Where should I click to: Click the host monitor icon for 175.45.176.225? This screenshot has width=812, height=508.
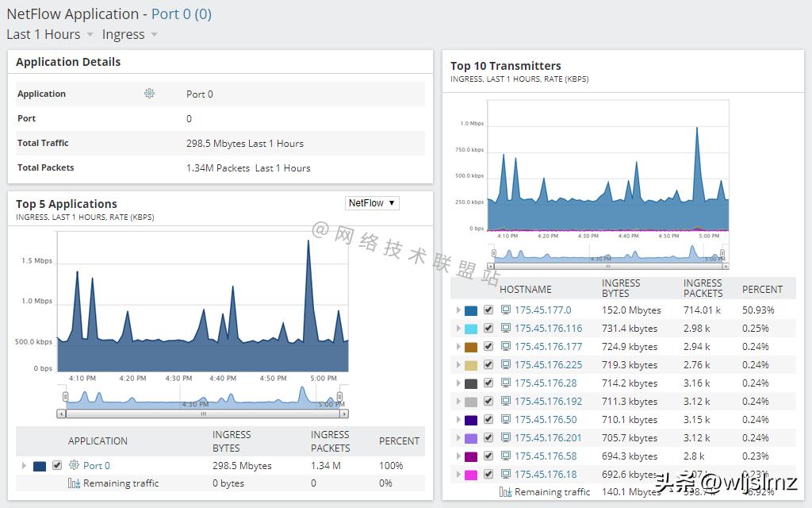point(506,365)
